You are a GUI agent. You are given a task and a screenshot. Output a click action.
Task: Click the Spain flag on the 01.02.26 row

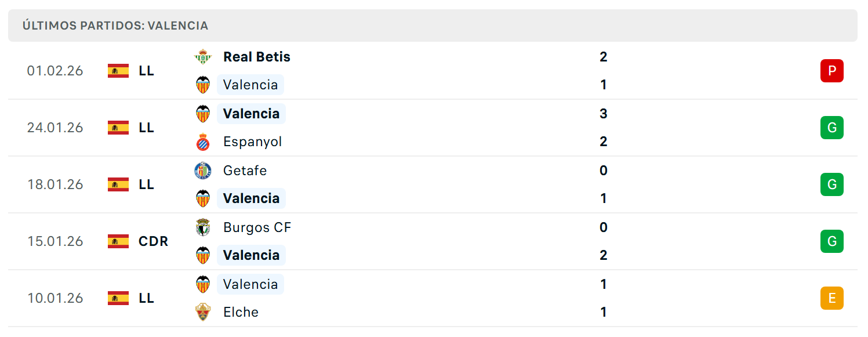[x=118, y=71]
